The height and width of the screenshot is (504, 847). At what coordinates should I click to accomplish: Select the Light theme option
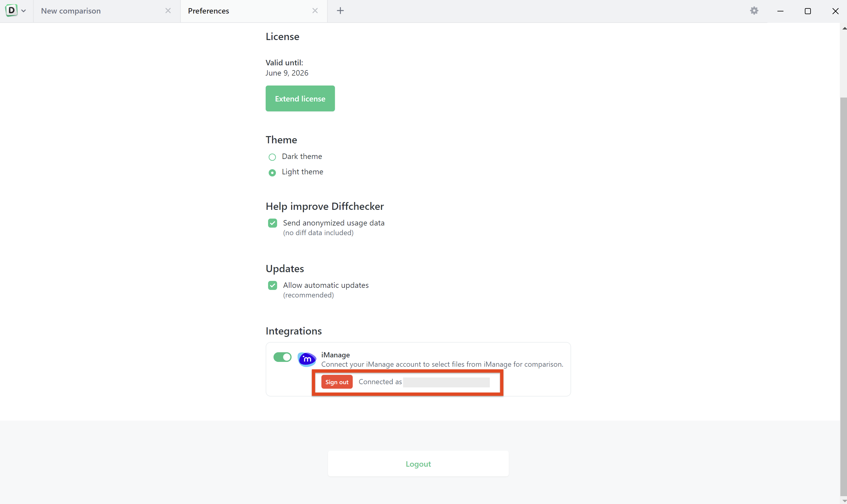272,173
